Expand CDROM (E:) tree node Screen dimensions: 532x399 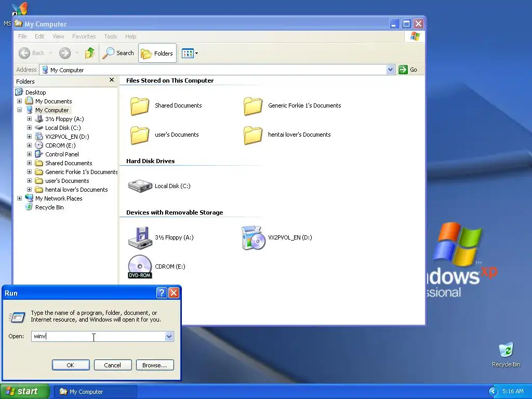pyautogui.click(x=29, y=145)
